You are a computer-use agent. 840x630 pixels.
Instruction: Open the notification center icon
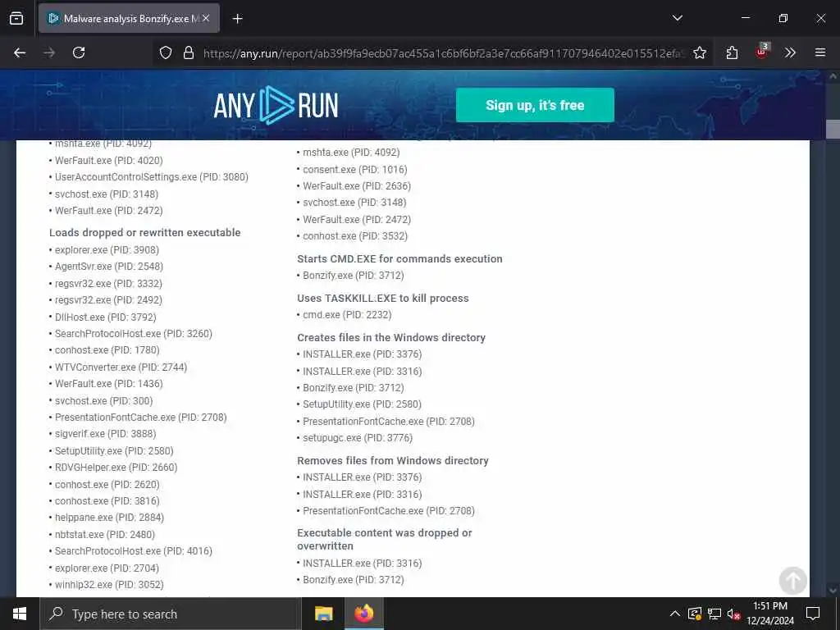point(813,614)
